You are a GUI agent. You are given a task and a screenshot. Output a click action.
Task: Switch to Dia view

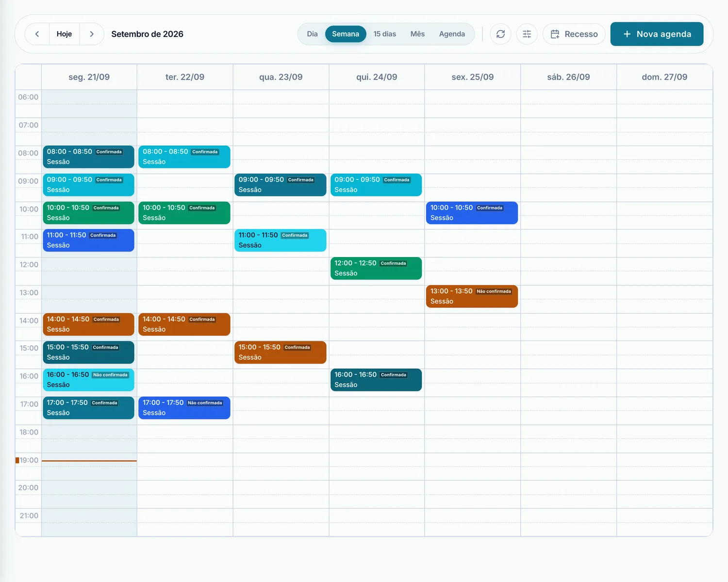pyautogui.click(x=312, y=34)
